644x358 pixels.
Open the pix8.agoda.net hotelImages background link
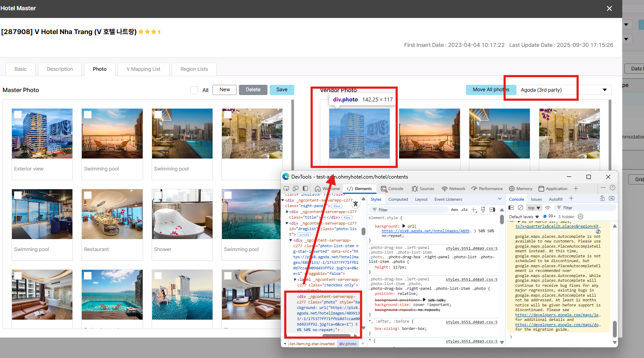[x=426, y=231]
